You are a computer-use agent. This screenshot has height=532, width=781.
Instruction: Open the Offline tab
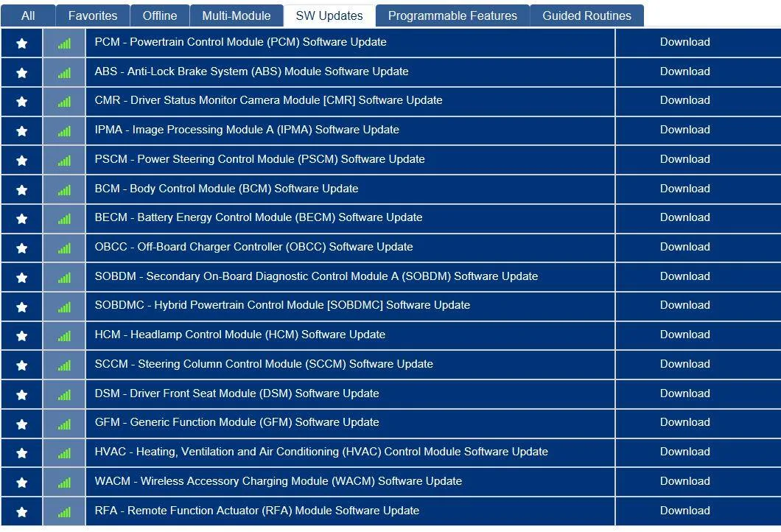[x=159, y=15]
